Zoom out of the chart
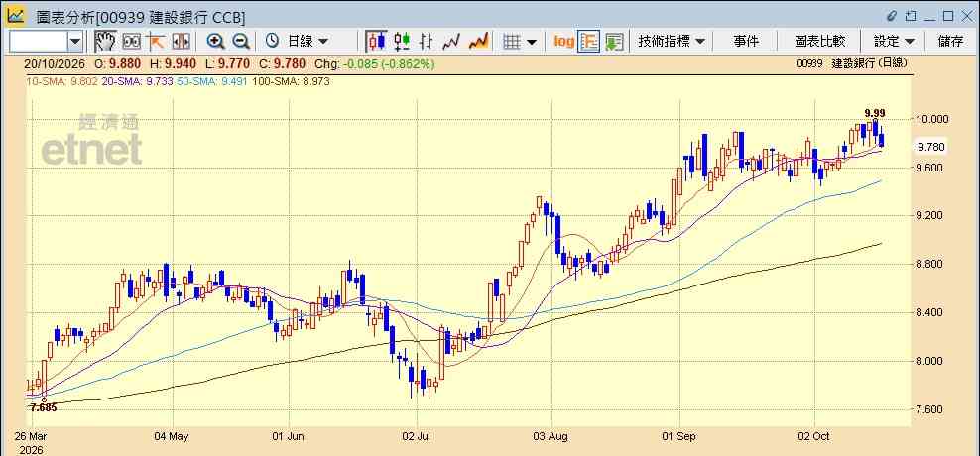The height and width of the screenshot is (456, 980). coord(241,42)
